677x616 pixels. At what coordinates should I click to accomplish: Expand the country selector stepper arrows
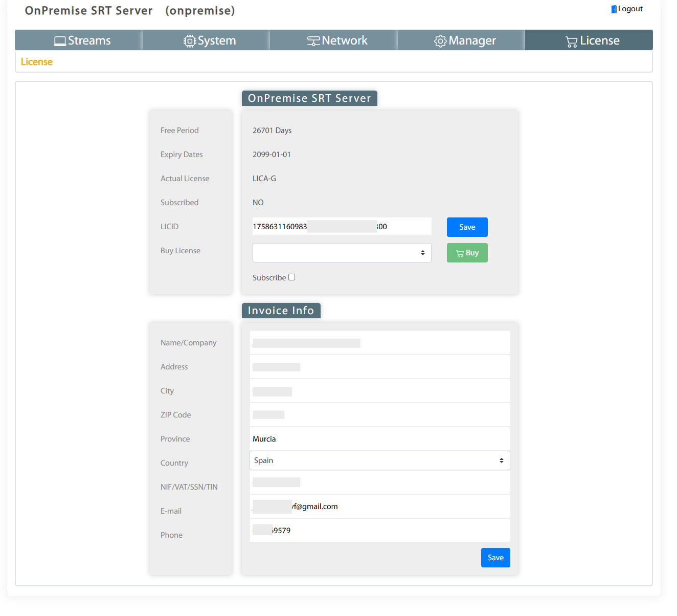point(501,460)
